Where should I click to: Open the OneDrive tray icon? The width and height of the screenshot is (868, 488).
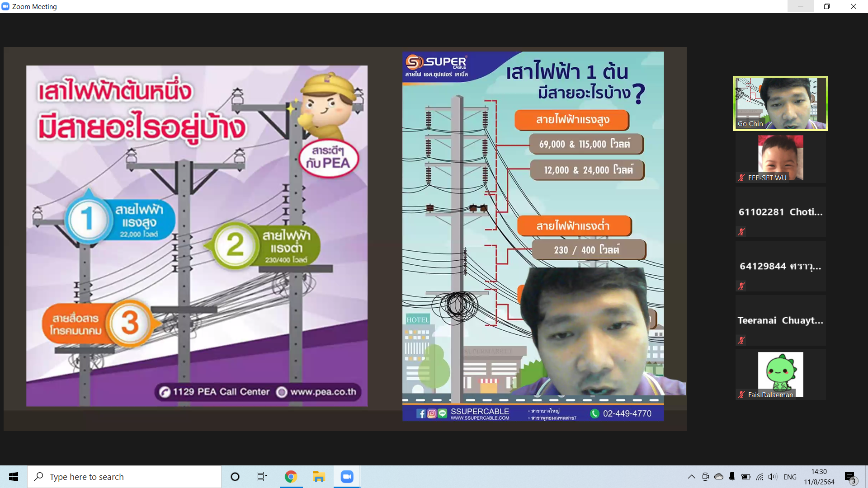click(x=719, y=477)
